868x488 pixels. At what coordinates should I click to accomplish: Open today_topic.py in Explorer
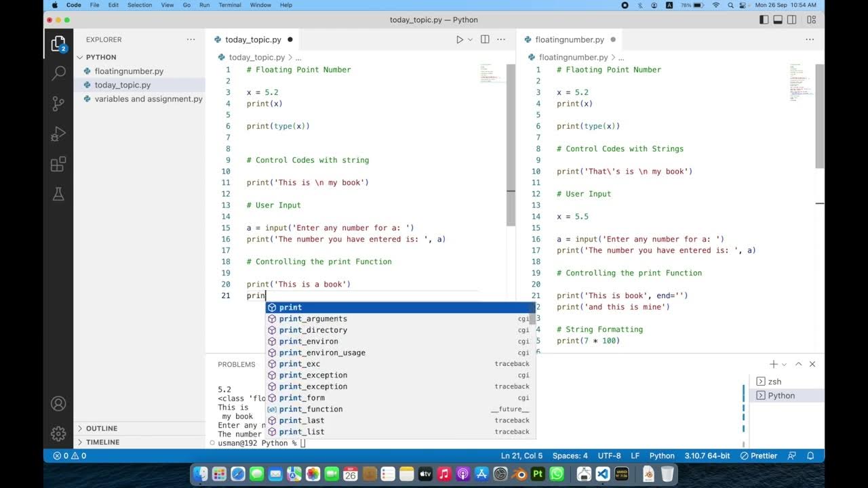(x=139, y=85)
